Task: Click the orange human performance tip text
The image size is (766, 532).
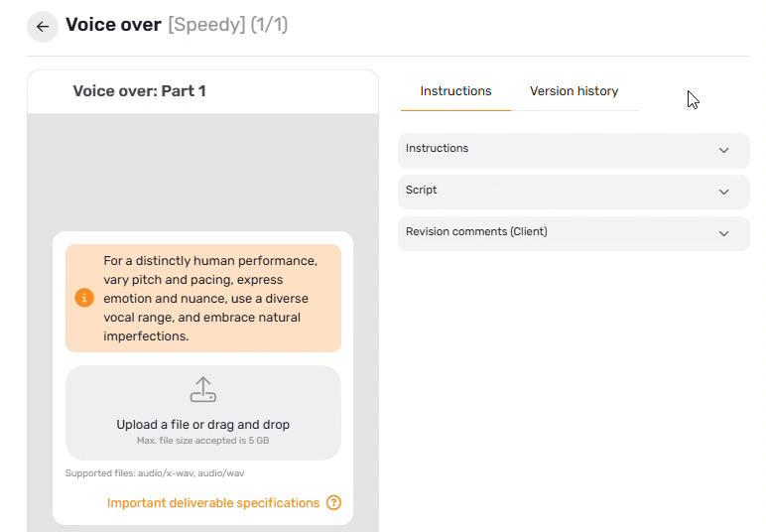Action: coord(210,298)
